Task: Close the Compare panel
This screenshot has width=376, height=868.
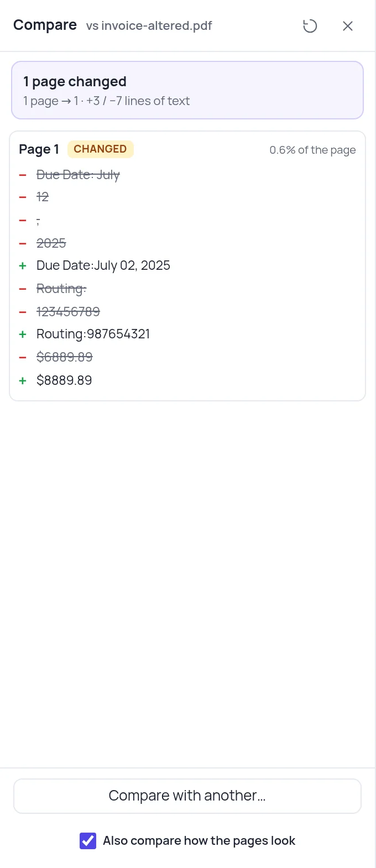Action: click(348, 26)
